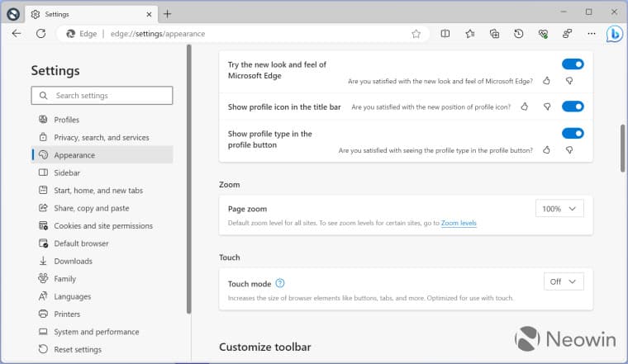
Task: Follow the Zoom levels link
Action: (459, 223)
